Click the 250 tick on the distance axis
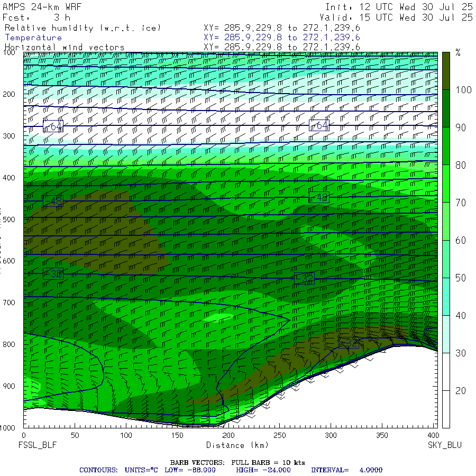This screenshot has width=476, height=476. 280,435
